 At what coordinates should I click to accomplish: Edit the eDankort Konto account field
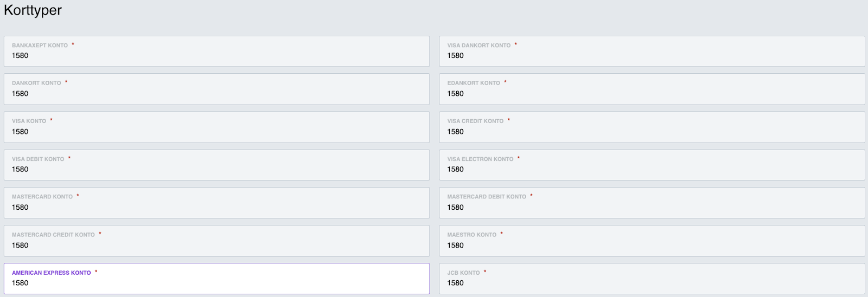652,89
